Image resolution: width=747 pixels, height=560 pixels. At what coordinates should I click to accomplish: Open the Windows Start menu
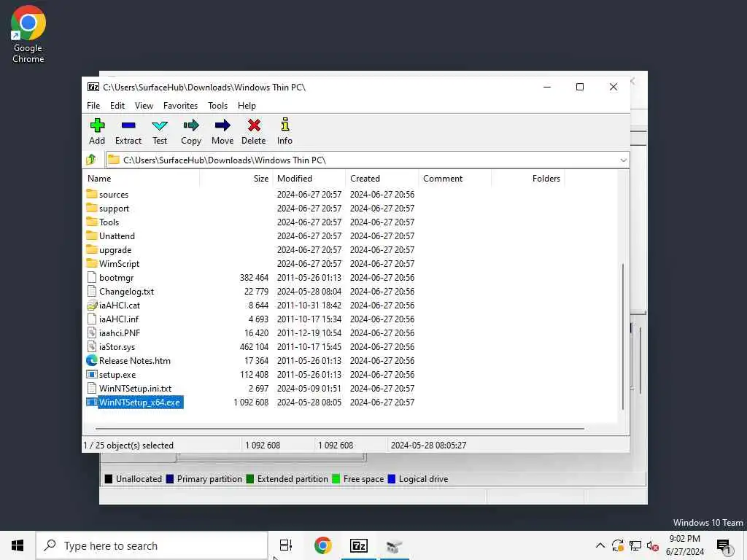point(18,545)
